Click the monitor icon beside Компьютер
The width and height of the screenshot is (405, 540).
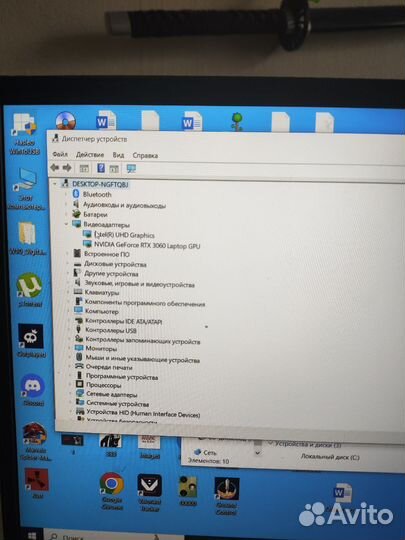[78, 310]
